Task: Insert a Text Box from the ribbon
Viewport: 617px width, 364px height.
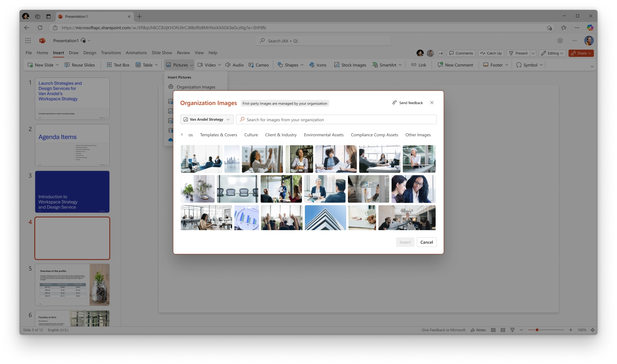Action: (118, 65)
